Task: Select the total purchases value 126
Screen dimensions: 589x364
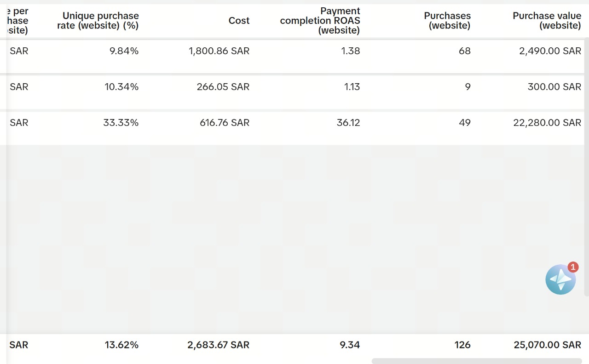Action: (462, 345)
